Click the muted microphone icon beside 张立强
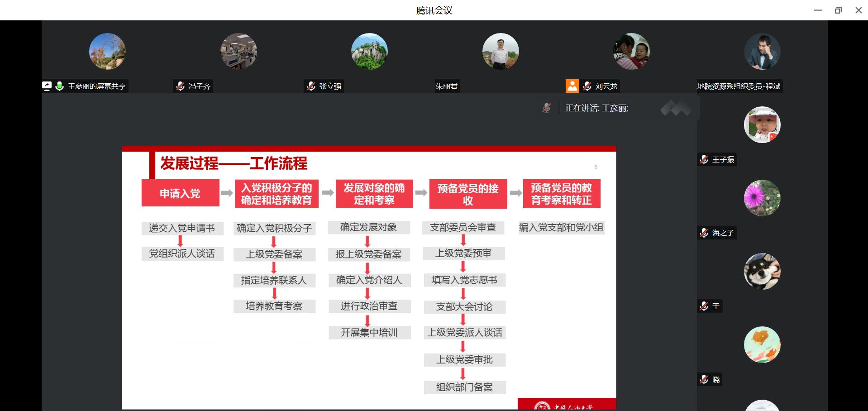 point(311,86)
